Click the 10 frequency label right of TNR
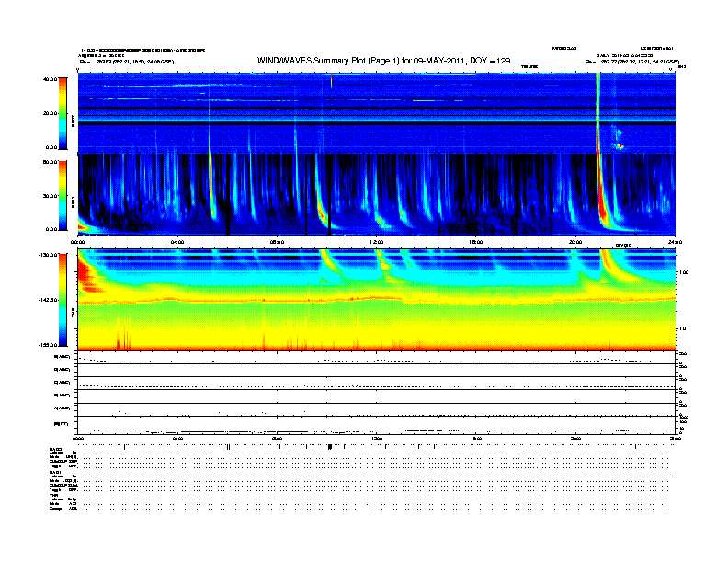Screen dimensions: 728x563 click(x=682, y=329)
